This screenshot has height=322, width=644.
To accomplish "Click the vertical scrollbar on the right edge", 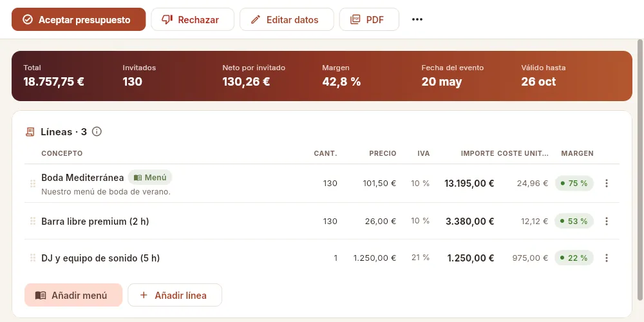I will [640, 169].
